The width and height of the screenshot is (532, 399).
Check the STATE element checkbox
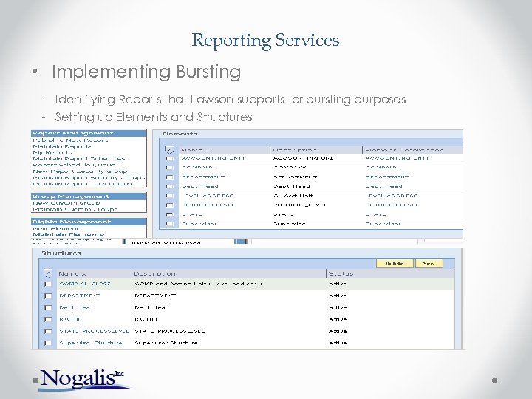tap(169, 215)
